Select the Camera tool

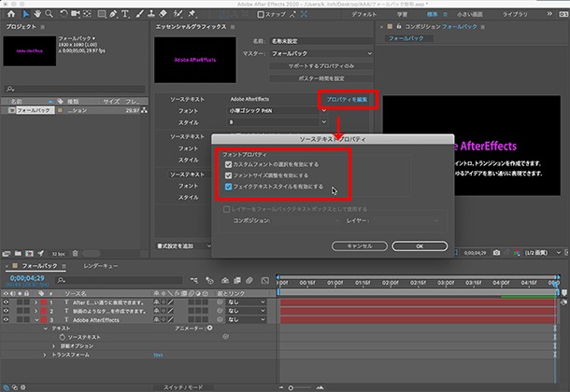[x=76, y=14]
